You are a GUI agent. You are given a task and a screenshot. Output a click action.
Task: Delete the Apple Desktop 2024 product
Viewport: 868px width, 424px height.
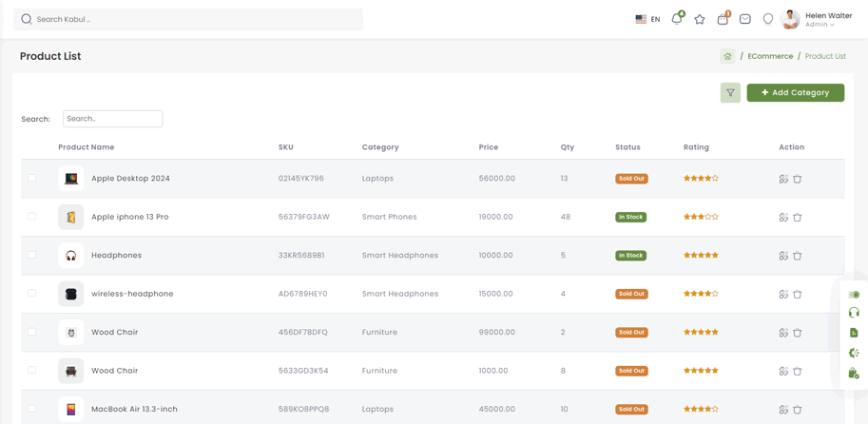point(797,179)
